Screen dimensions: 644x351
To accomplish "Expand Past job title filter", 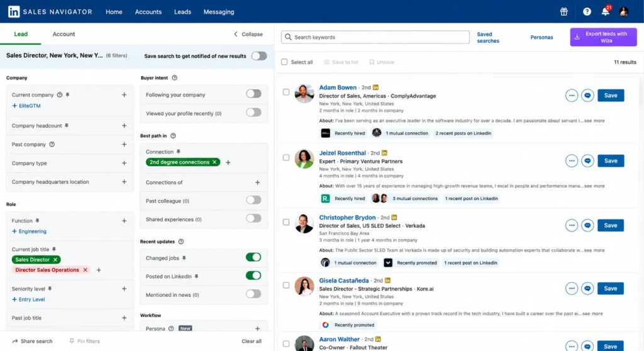I will coord(124,318).
